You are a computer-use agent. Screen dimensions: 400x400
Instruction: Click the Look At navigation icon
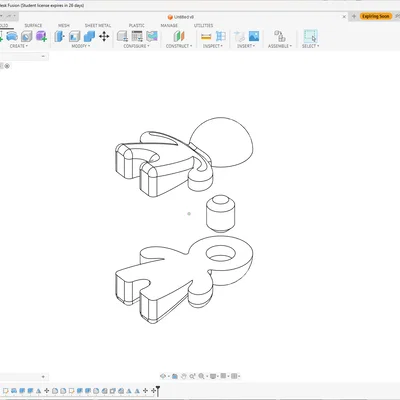pos(175,376)
